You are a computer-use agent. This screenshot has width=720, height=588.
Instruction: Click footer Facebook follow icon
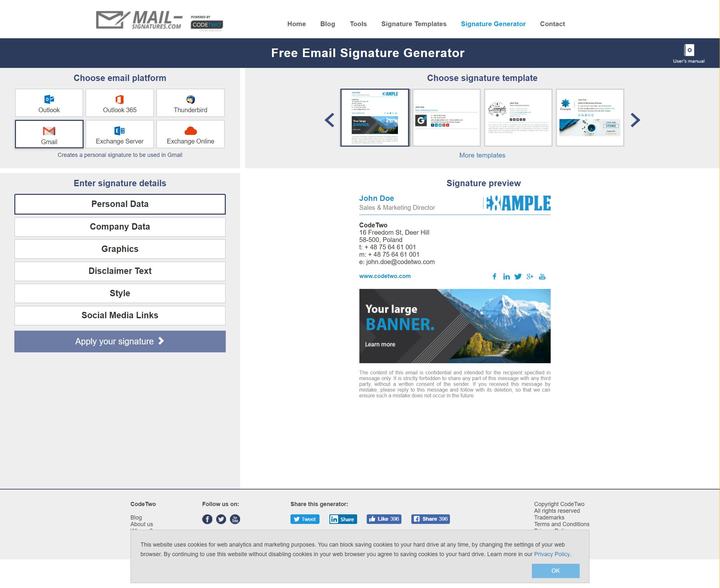point(207,519)
